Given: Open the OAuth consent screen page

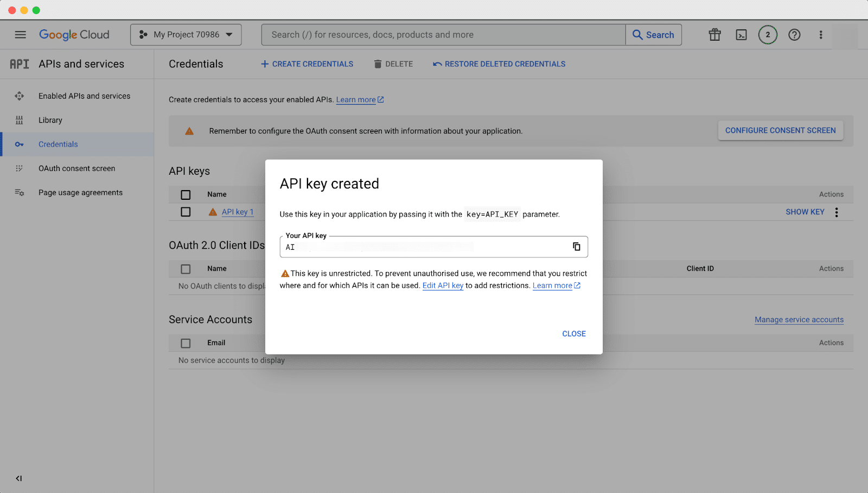Looking at the screenshot, I should (76, 168).
